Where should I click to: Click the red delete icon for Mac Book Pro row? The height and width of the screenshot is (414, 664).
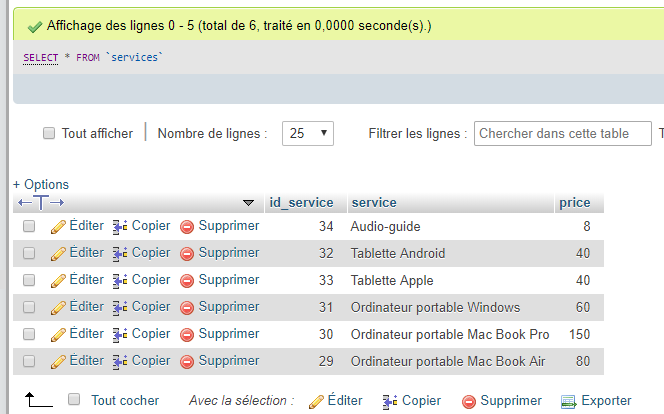(x=187, y=335)
